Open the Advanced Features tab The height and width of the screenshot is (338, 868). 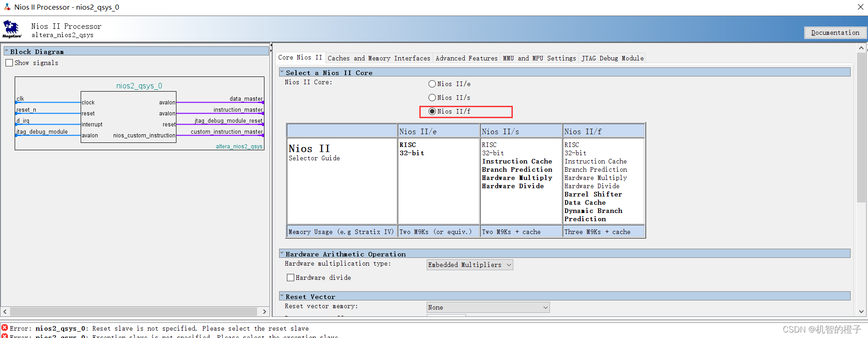click(x=467, y=58)
